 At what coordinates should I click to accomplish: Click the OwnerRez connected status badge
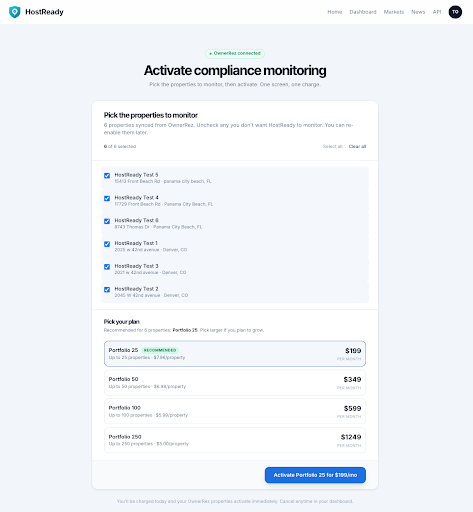tap(235, 53)
